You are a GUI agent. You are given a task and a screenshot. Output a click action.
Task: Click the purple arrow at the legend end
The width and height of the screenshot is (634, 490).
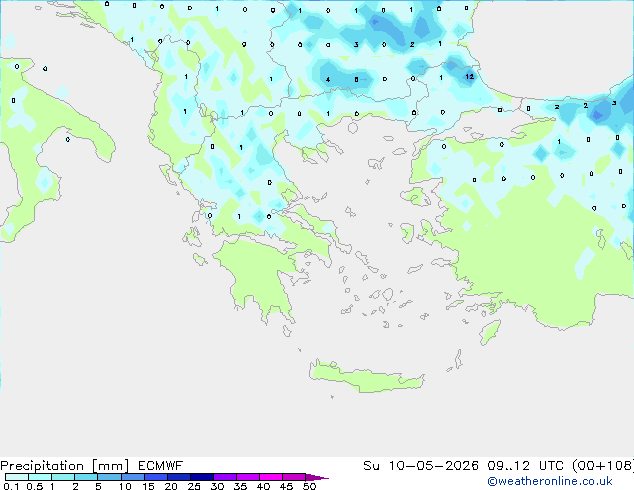click(317, 477)
